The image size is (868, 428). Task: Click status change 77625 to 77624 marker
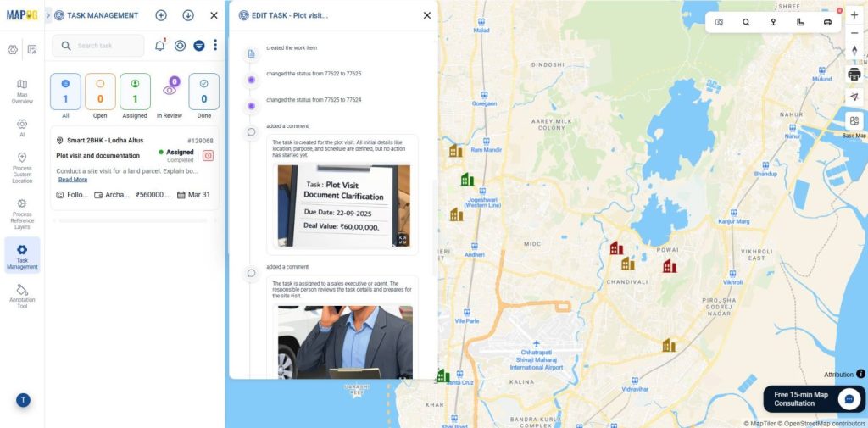click(x=251, y=106)
